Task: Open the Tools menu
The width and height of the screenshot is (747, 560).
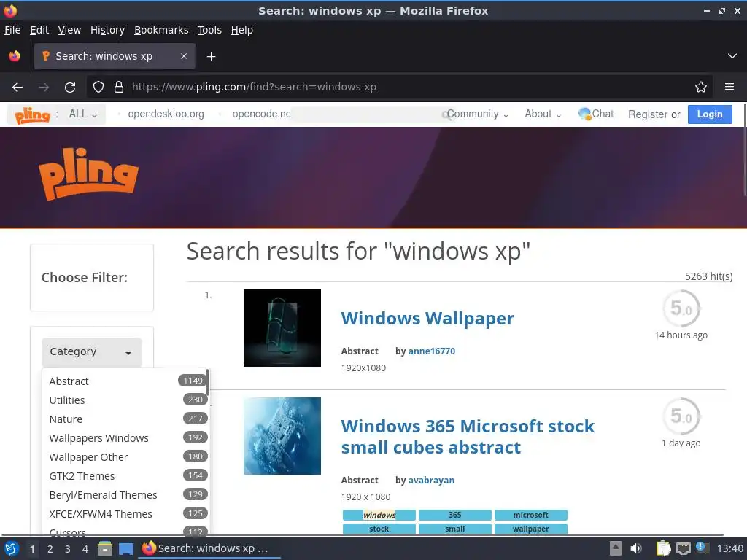Action: (209, 30)
